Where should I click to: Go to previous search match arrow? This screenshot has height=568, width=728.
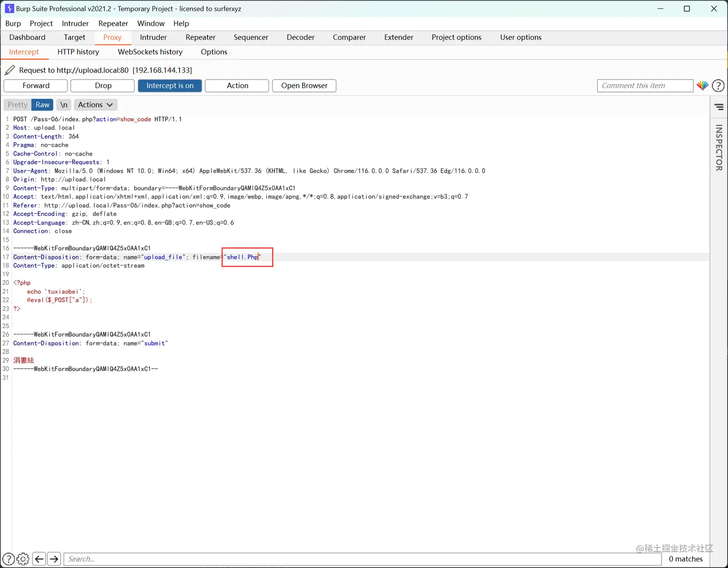39,559
